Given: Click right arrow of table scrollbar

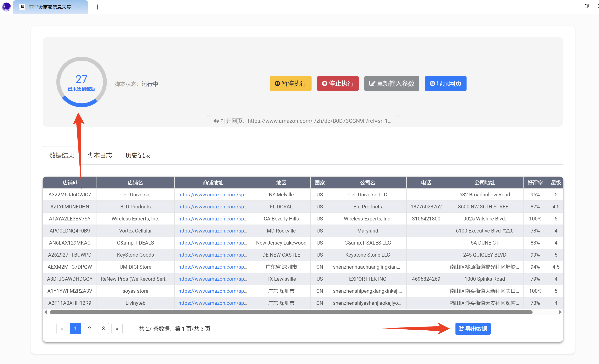Looking at the screenshot, I should coord(560,312).
